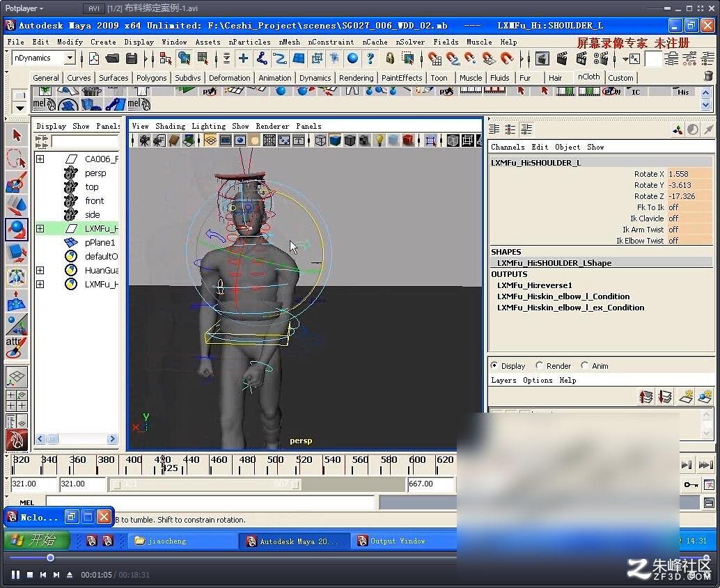Viewport: 720px width, 588px height.
Task: Open input line operations dropdown arrow
Action: click(x=625, y=58)
